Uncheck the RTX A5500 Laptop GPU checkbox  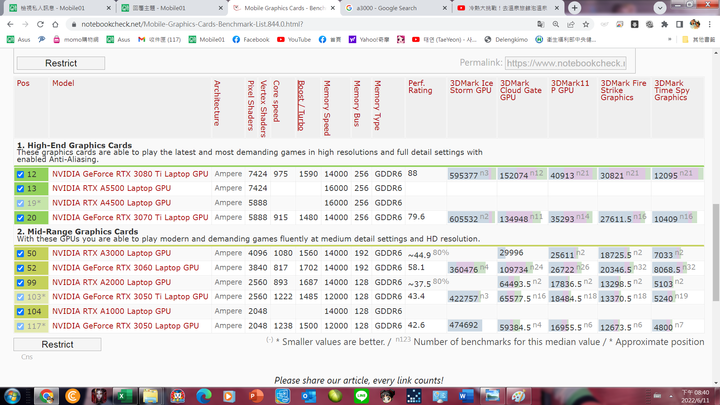tap(20, 188)
